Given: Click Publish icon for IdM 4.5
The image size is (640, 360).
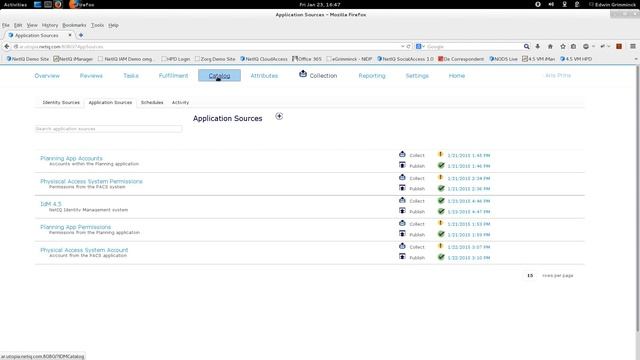Looking at the screenshot, I should point(402,211).
